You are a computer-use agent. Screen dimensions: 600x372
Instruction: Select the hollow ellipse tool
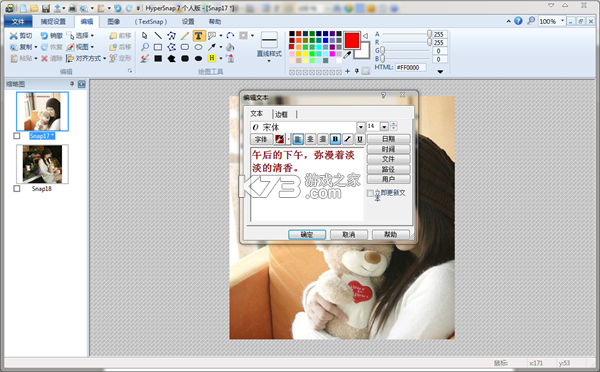198,47
